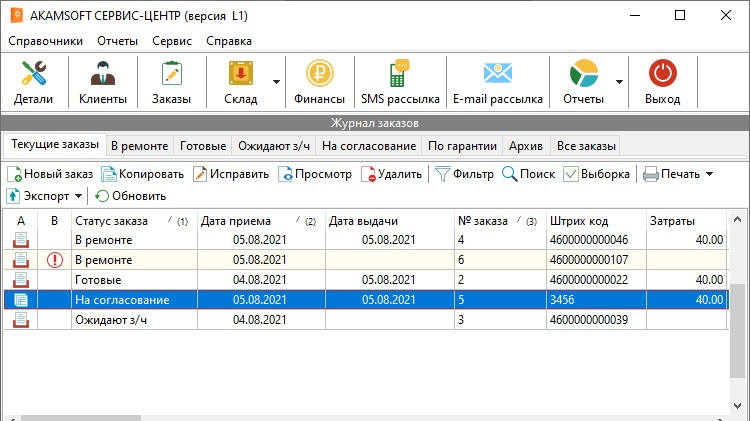Open the Справочники menu
The height and width of the screenshot is (421, 750).
(x=45, y=41)
